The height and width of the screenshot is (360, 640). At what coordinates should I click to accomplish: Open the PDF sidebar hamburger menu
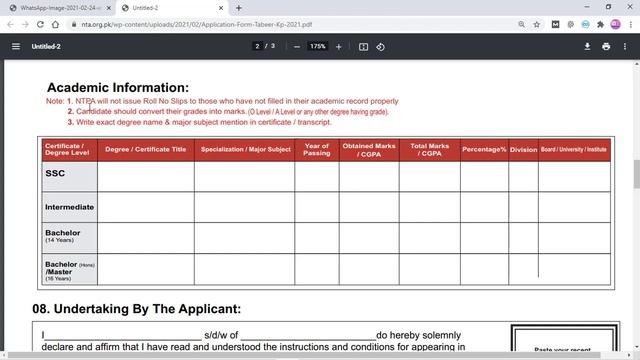pyautogui.click(x=16, y=47)
